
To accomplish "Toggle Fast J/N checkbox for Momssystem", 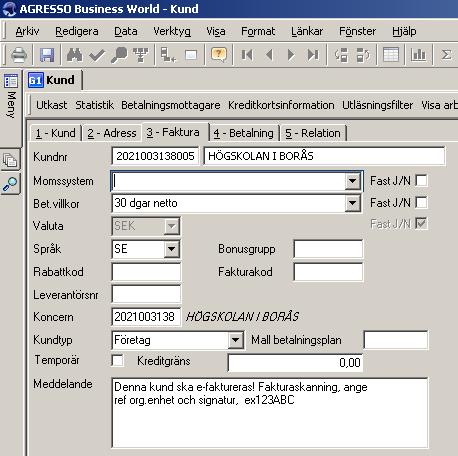I will point(422,181).
